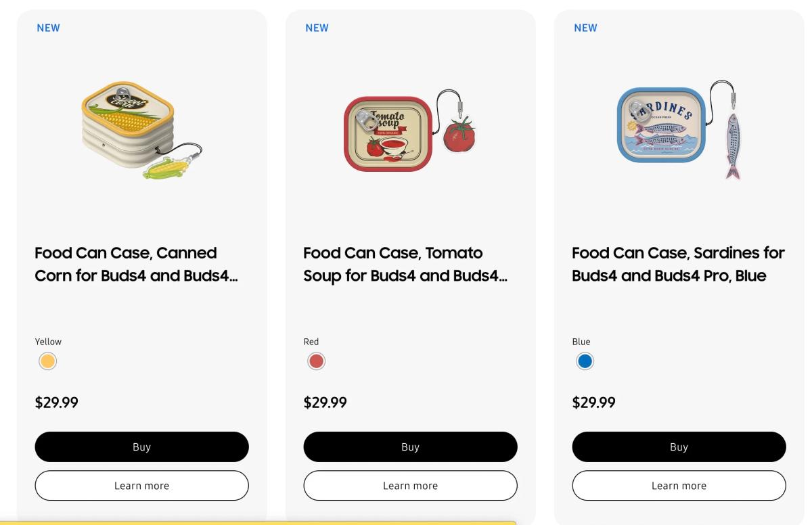Click the Sardines case product image
This screenshot has width=812, height=525.
pyautogui.click(x=679, y=131)
